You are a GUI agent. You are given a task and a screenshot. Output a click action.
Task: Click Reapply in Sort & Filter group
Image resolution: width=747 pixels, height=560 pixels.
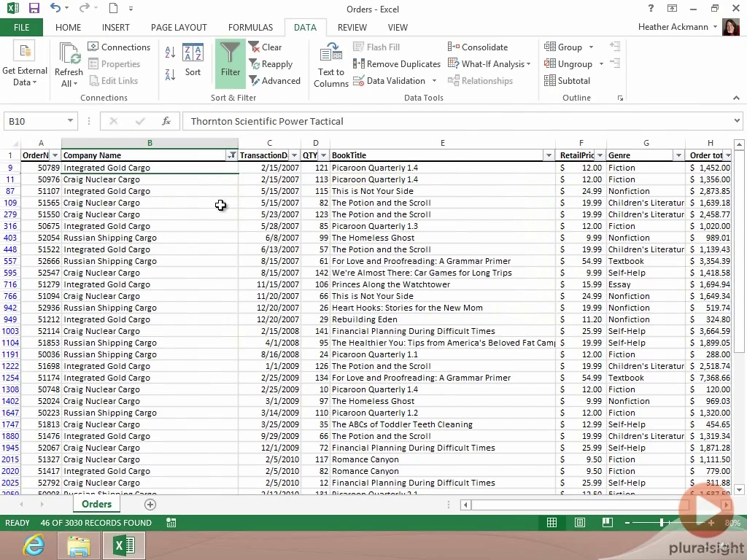[271, 64]
